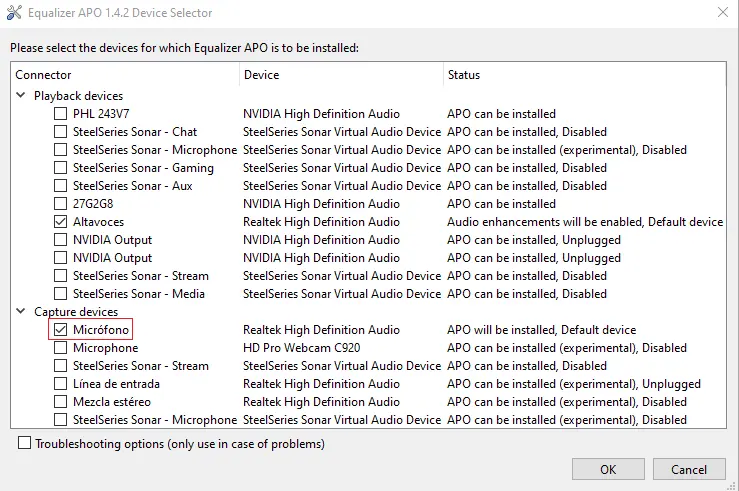Uncheck the Altavoces checkbox

click(x=60, y=221)
